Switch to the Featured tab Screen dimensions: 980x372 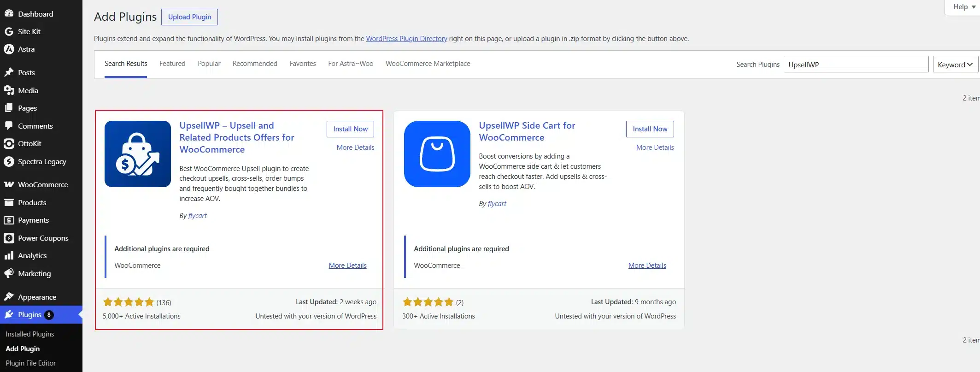pos(172,64)
